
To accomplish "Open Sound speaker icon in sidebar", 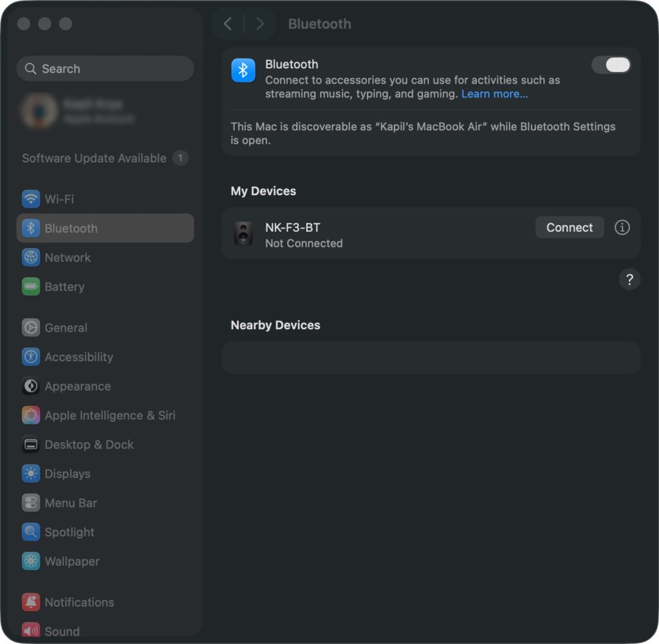I will point(31,630).
